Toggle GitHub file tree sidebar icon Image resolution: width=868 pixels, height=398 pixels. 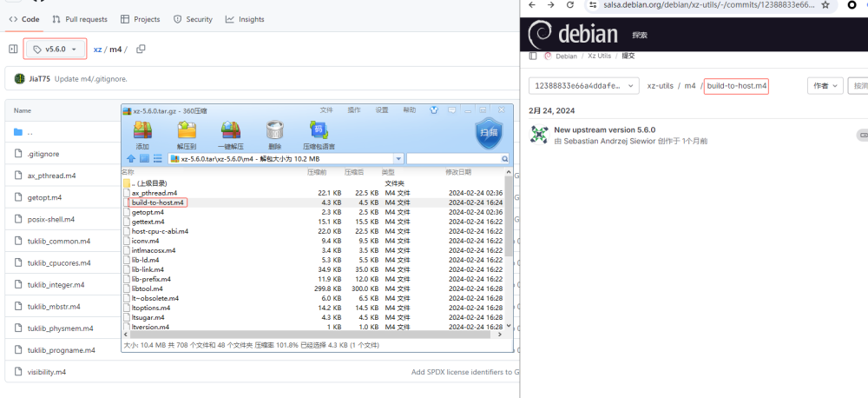click(13, 50)
